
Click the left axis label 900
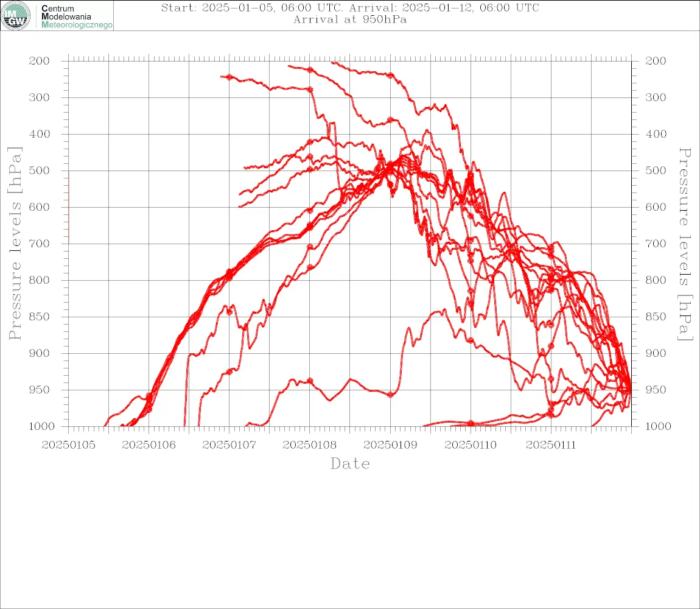(40, 353)
